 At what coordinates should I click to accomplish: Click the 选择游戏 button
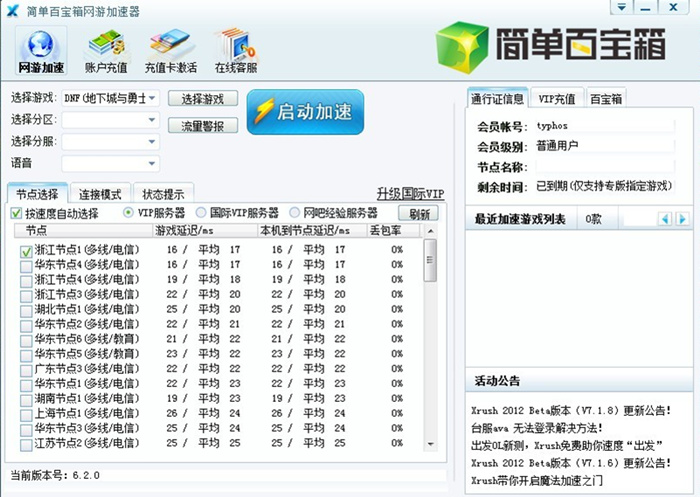point(203,99)
